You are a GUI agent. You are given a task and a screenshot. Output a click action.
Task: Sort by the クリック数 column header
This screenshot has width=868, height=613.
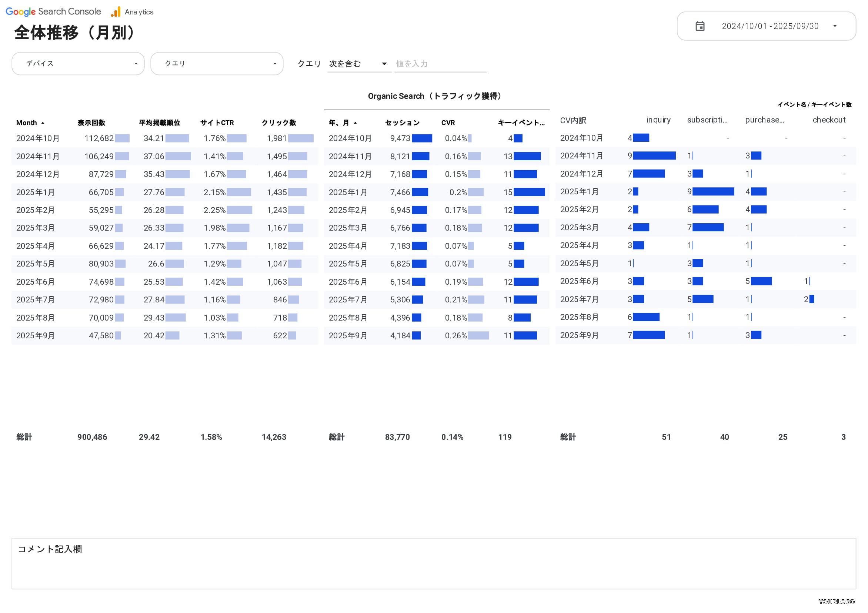point(278,123)
